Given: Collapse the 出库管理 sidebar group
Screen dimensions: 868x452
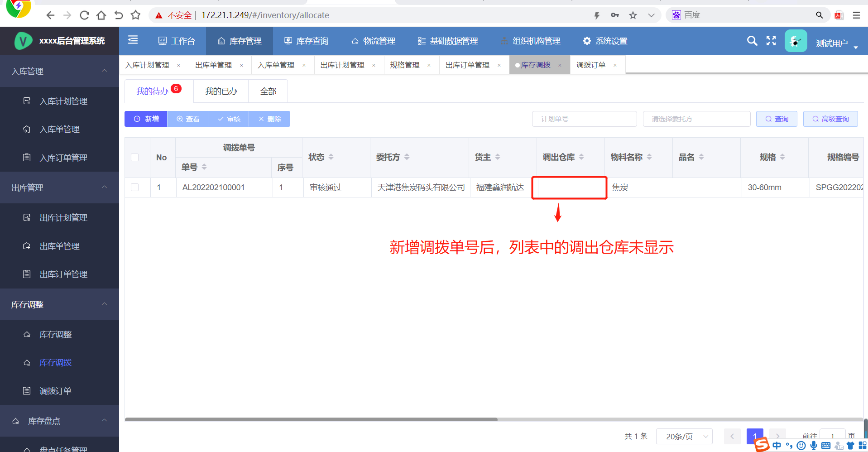Looking at the screenshot, I should [x=59, y=188].
